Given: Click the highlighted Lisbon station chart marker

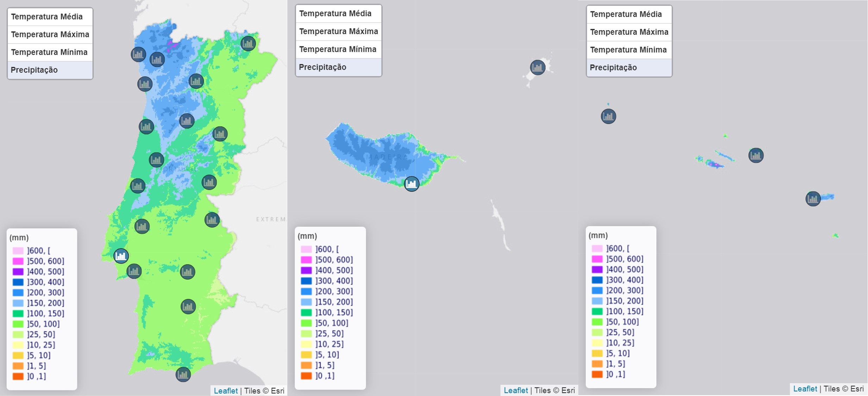Looking at the screenshot, I should pyautogui.click(x=121, y=256).
